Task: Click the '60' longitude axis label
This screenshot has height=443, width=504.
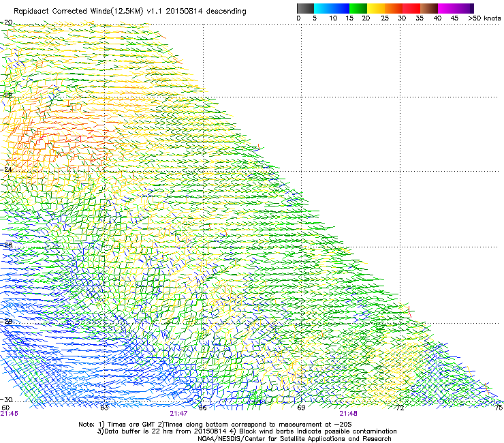Action: [x=5, y=408]
